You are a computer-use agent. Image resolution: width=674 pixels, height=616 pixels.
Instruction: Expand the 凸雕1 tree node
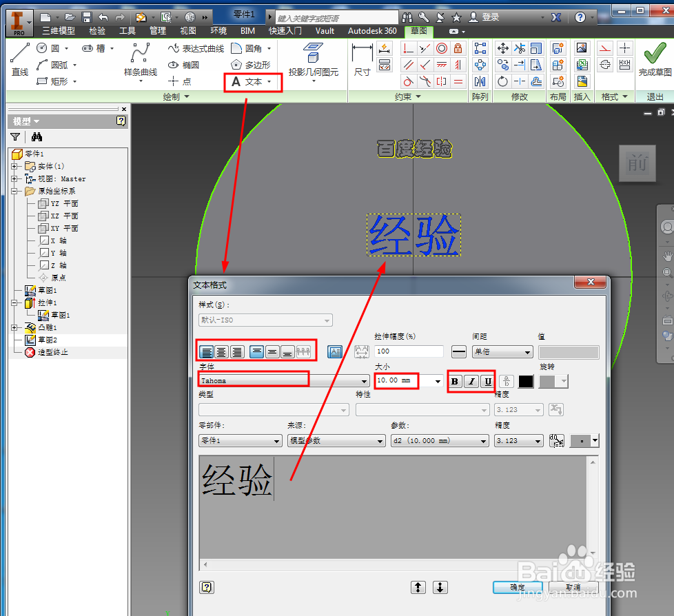pos(14,327)
